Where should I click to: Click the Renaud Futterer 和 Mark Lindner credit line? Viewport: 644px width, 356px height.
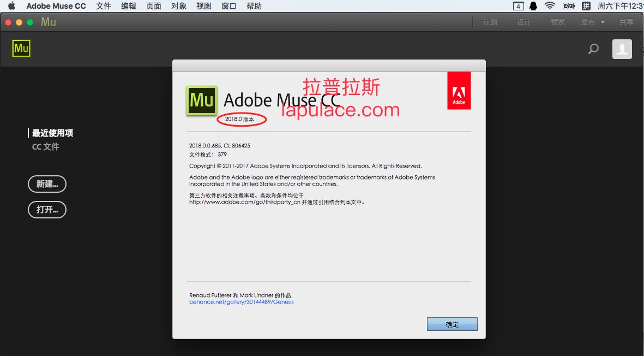240,295
